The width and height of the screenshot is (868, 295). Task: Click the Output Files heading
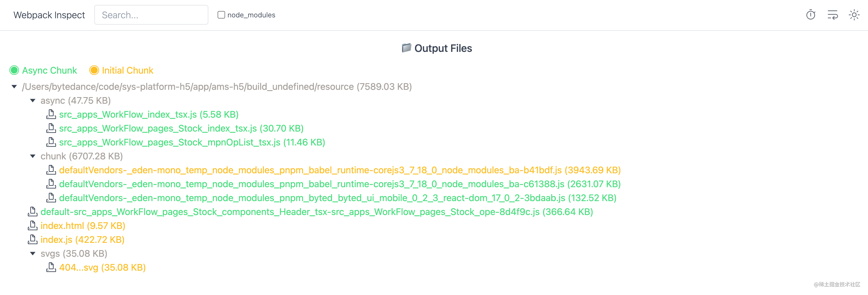tap(443, 48)
